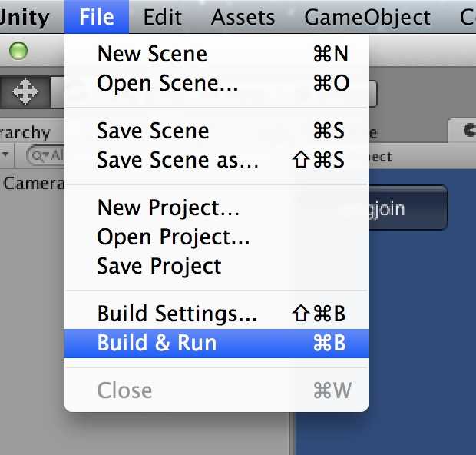The image size is (476, 455).
Task: Open the GameObject menu
Action: click(367, 17)
